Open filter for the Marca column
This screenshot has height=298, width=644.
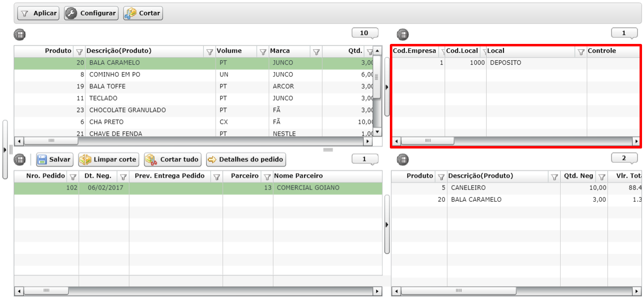(x=316, y=51)
